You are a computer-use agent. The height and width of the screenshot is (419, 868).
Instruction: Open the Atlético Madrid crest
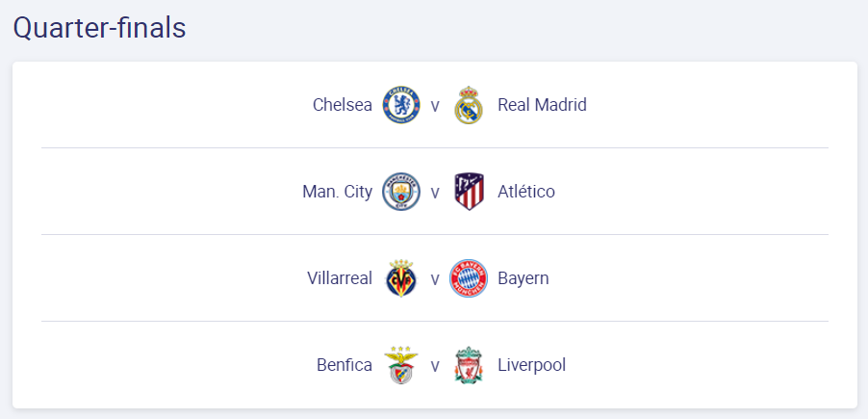pos(469,192)
